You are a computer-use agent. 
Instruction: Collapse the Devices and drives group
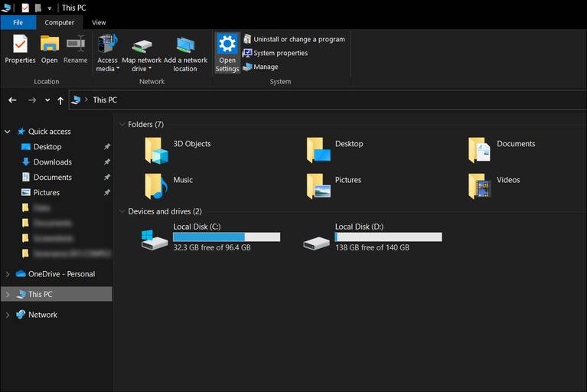click(x=122, y=211)
